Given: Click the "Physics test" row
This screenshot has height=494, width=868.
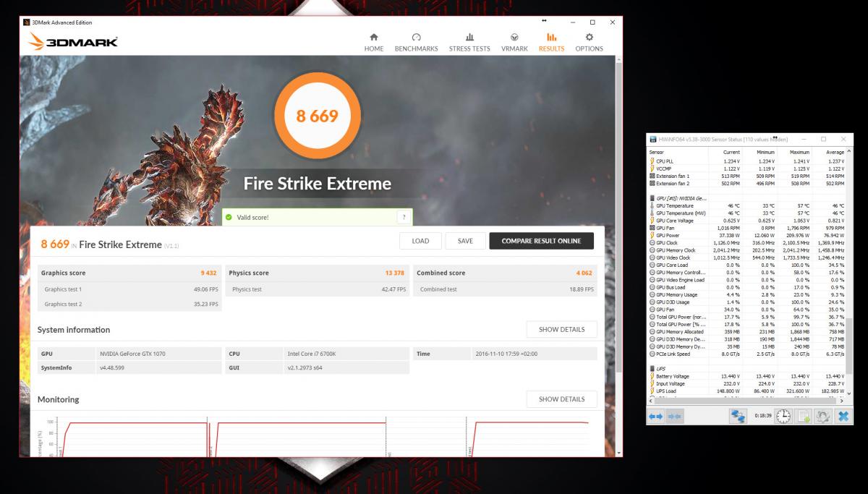Looking at the screenshot, I should pyautogui.click(x=317, y=289).
